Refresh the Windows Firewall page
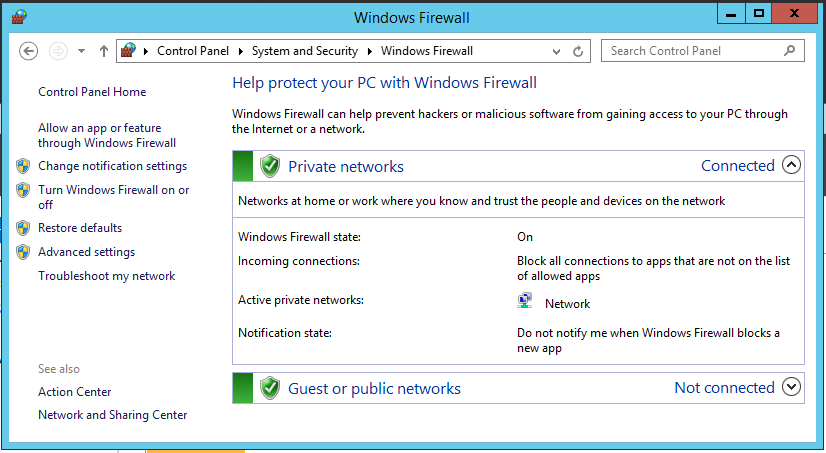Viewport: 826px width, 453px height. [x=578, y=51]
